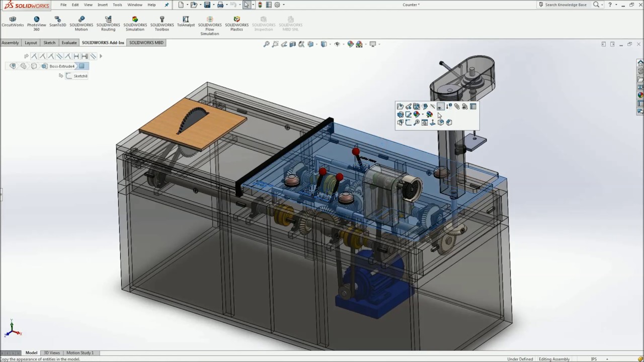This screenshot has height=362, width=644.
Task: Click the Print icon
Action: click(220, 5)
